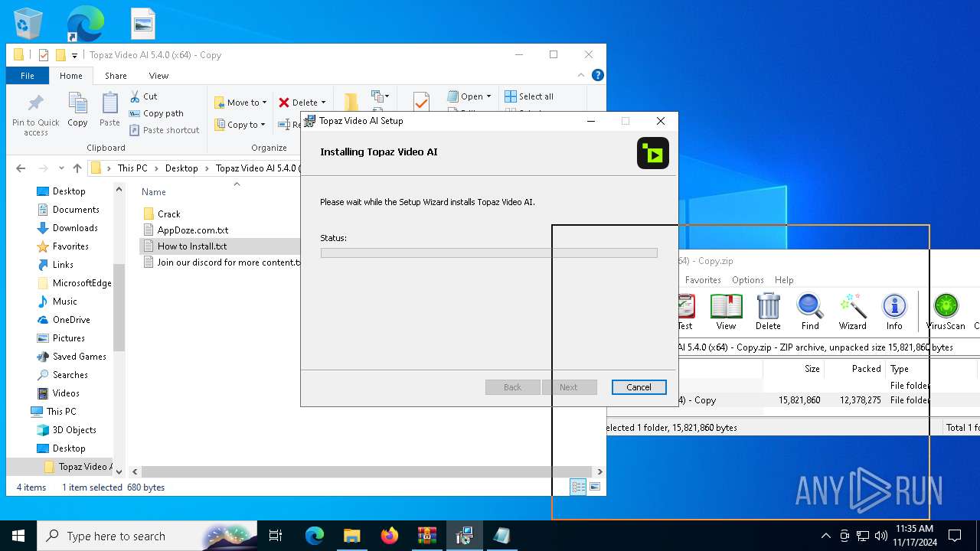Click Desktop in address bar breadcrumb
This screenshot has height=551, width=980.
tap(181, 168)
